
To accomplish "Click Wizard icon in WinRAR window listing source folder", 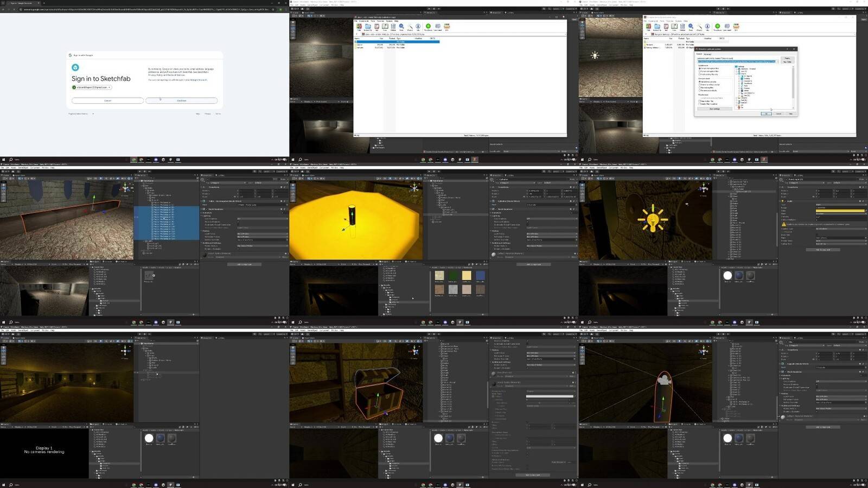I will pos(410,27).
